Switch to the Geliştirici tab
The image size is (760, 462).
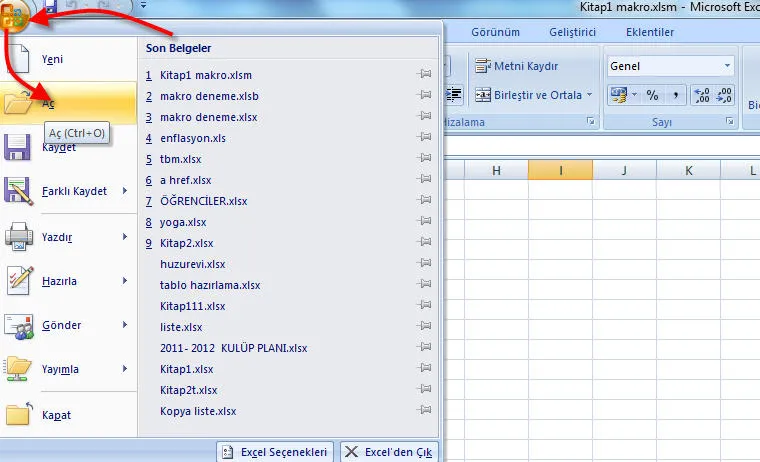pyautogui.click(x=572, y=32)
